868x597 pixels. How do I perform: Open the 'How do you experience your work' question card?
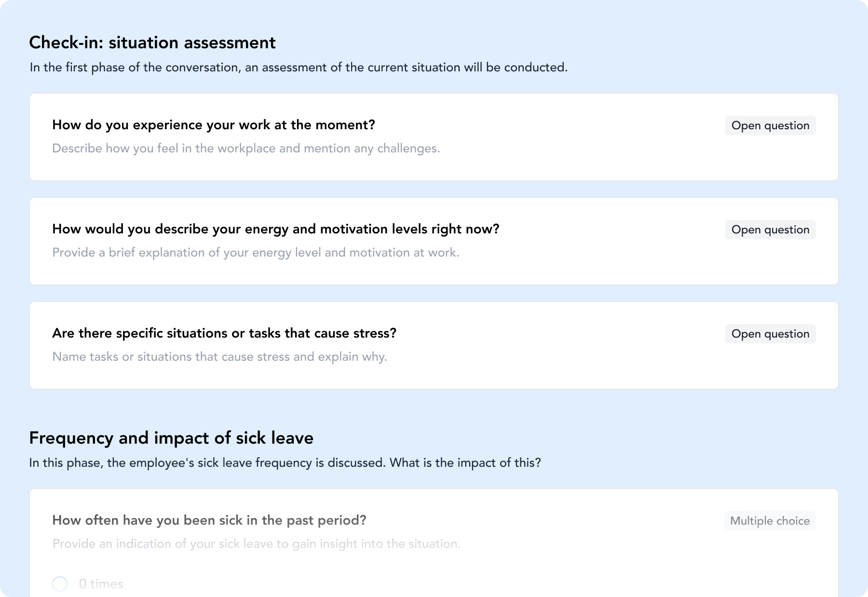click(434, 137)
